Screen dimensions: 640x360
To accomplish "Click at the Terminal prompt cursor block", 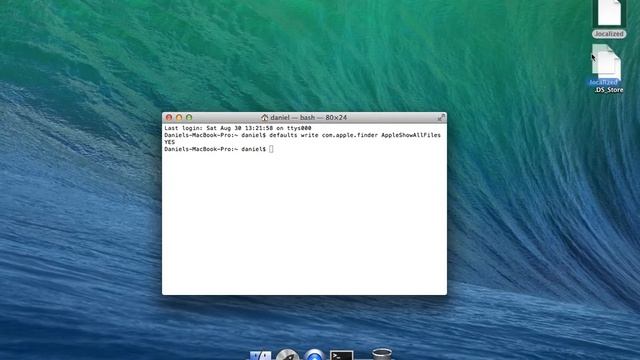I will coord(271,149).
